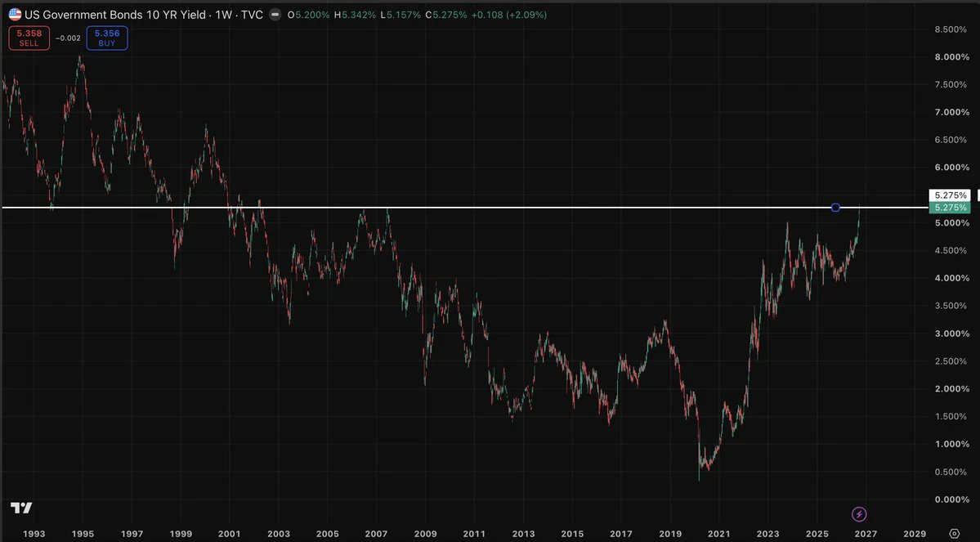
Task: Click the 2025 time axis label
Action: coord(817,534)
